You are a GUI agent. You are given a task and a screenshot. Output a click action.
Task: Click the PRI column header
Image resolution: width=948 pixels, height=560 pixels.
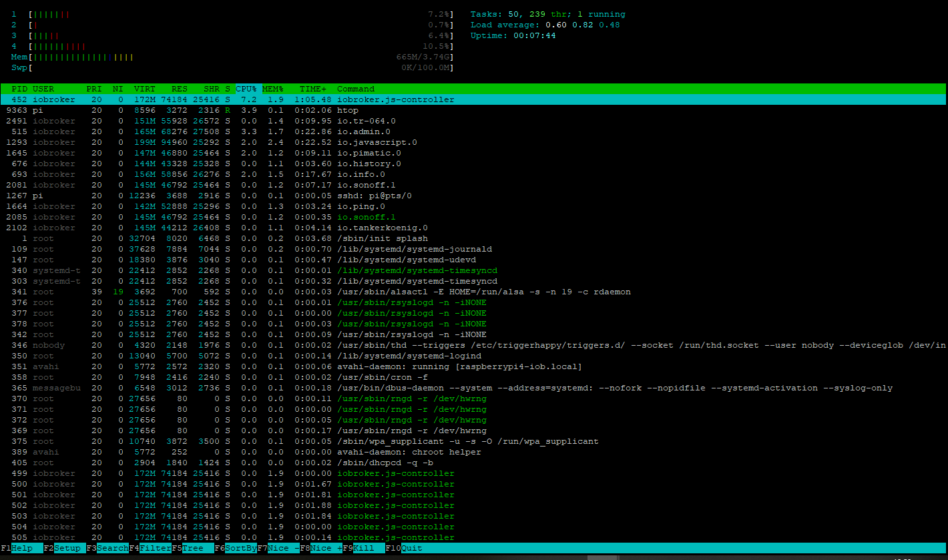click(94, 89)
